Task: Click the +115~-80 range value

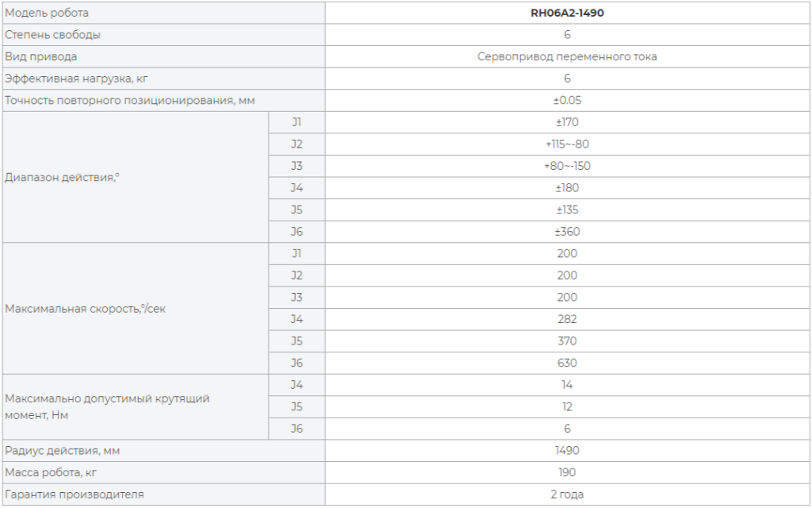Action: 567,144
